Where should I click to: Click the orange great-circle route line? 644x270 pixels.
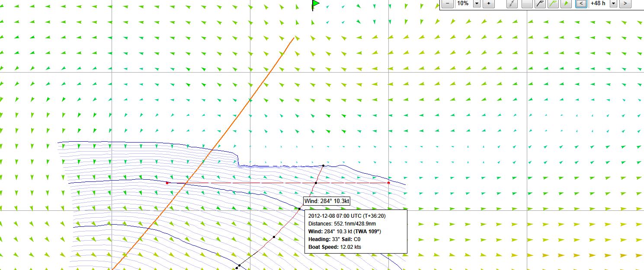coord(250,101)
